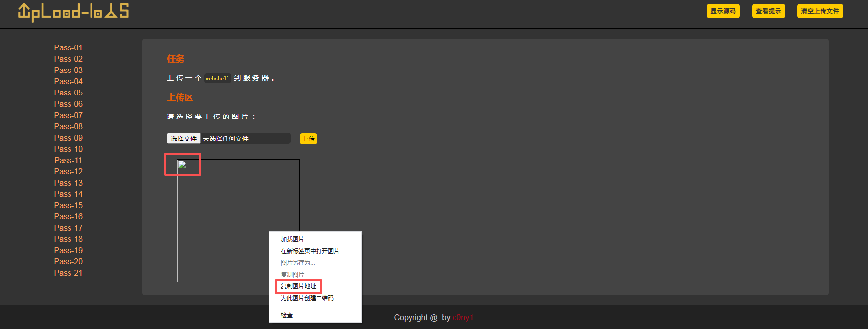Click the Upload-labs logo

[73, 12]
